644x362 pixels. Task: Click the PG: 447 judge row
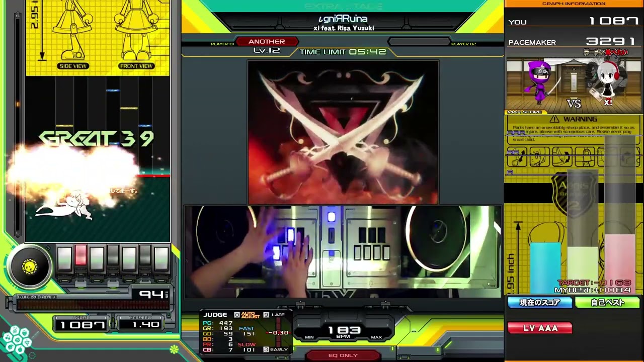click(x=217, y=323)
